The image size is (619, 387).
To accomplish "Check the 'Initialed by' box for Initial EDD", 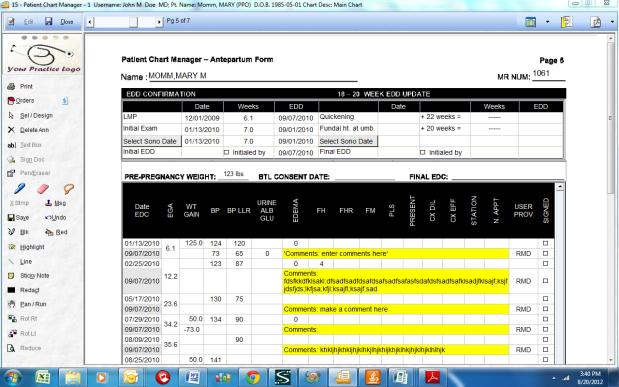I will (x=226, y=152).
